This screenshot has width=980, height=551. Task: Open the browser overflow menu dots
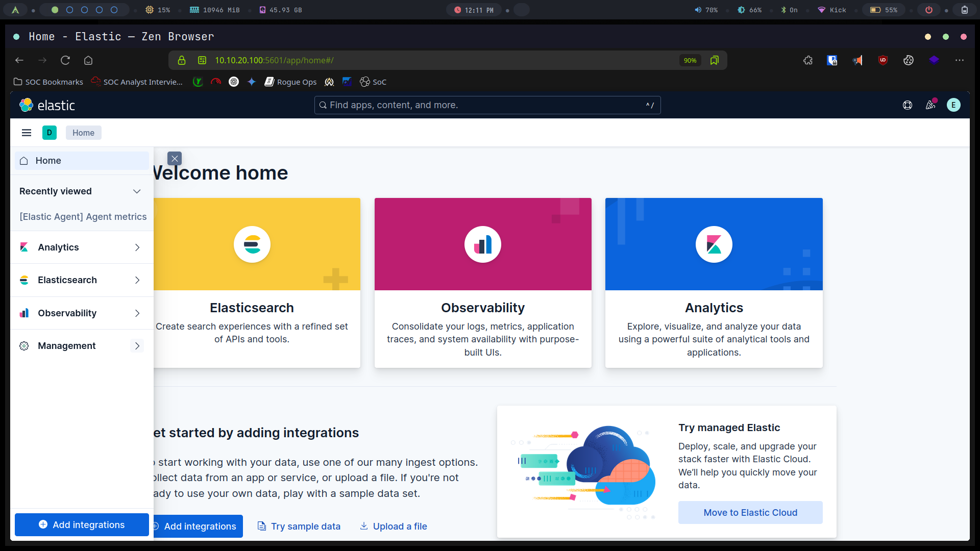click(x=960, y=60)
